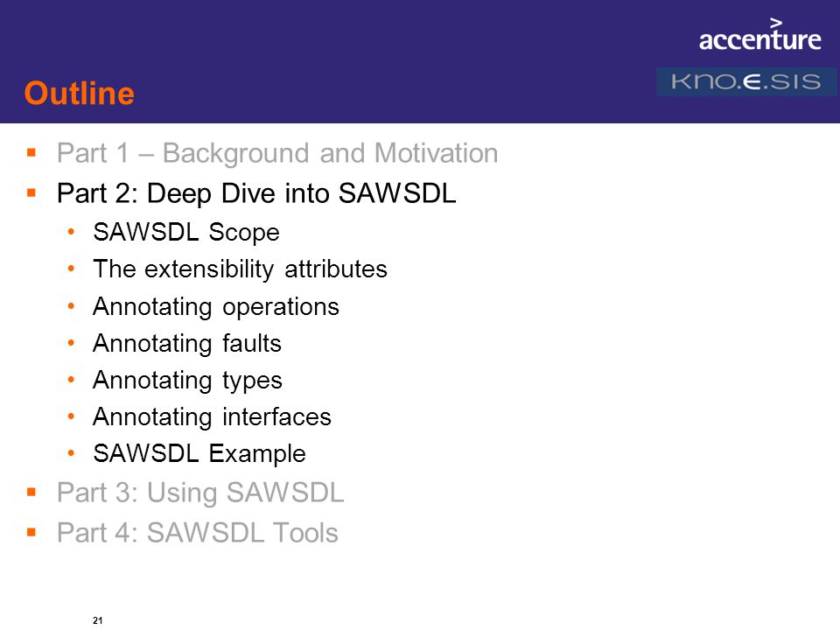Click the orange Outline heading
Viewport: 840px width, 630px height.
coord(80,94)
